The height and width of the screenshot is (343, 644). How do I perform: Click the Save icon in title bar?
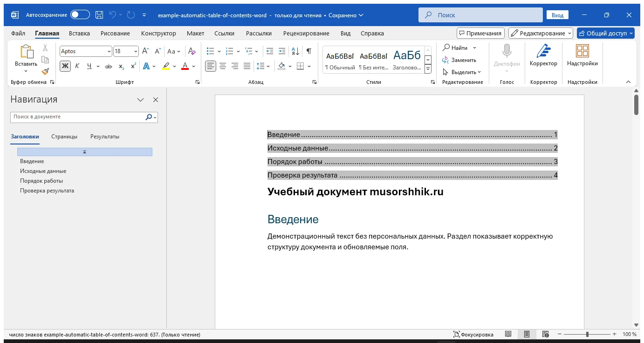99,15
